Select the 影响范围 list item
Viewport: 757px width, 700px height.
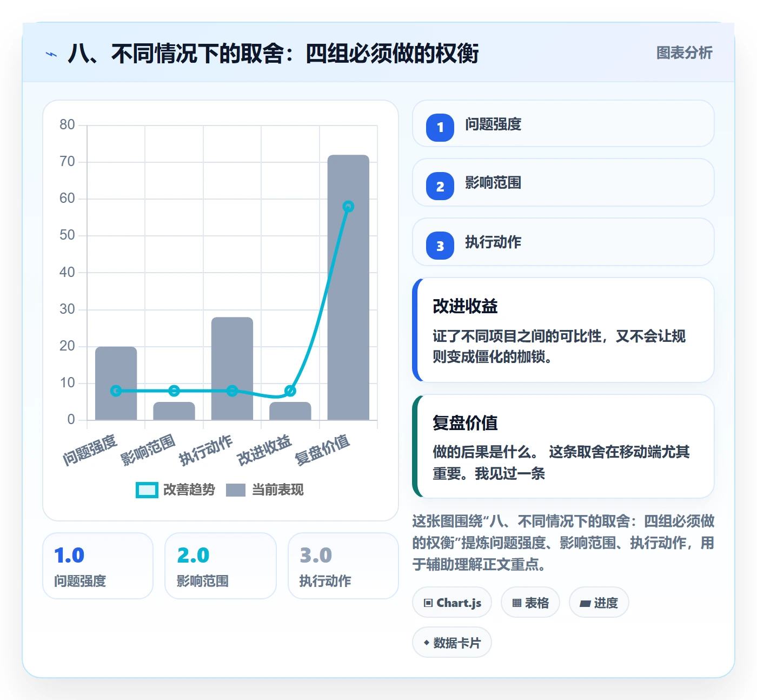pyautogui.click(x=563, y=182)
